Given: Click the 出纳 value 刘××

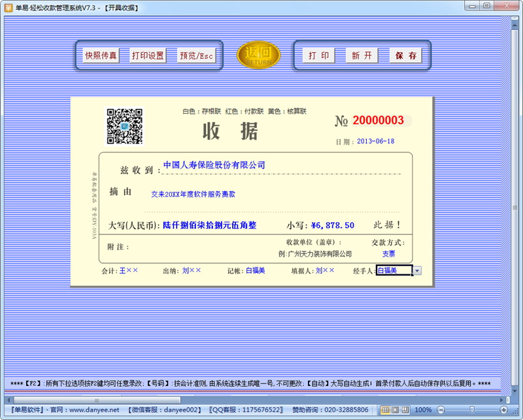Looking at the screenshot, I should [x=192, y=270].
